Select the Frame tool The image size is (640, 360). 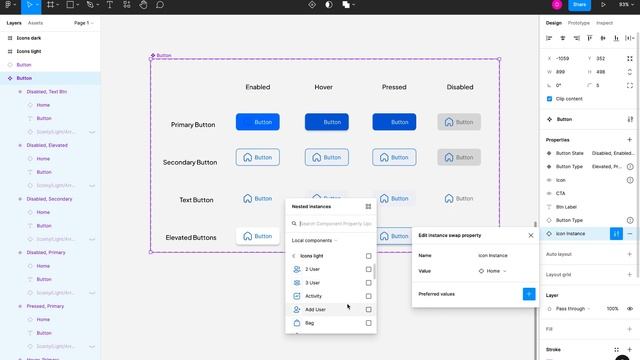(x=50, y=5)
